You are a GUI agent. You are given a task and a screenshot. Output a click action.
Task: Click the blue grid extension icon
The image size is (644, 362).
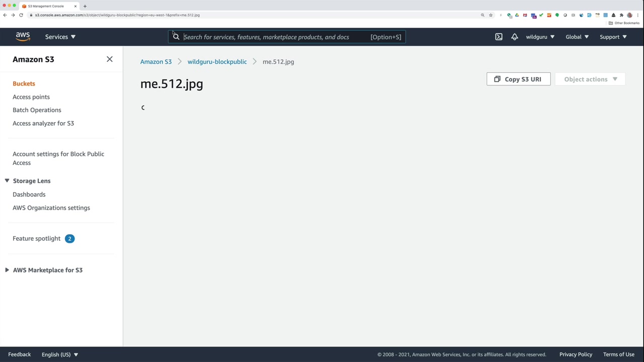pos(605,15)
